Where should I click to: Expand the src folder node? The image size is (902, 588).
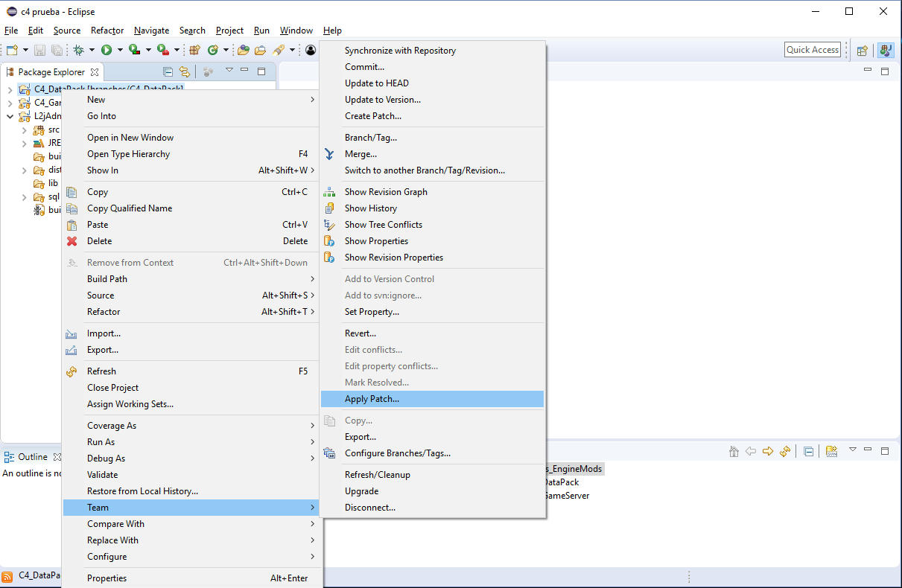(x=25, y=130)
